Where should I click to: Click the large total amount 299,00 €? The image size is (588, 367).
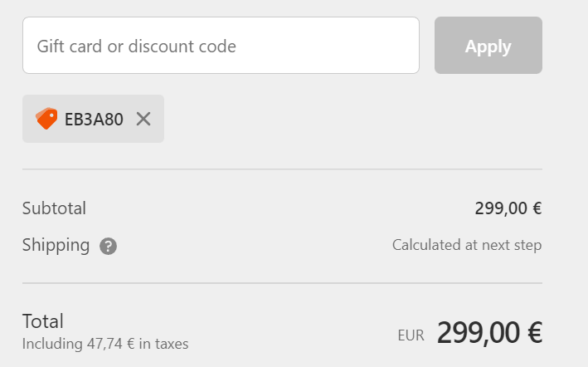tap(489, 333)
